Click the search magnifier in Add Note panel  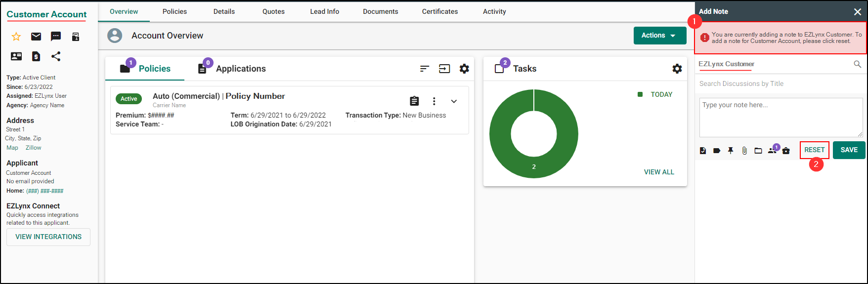click(x=858, y=64)
